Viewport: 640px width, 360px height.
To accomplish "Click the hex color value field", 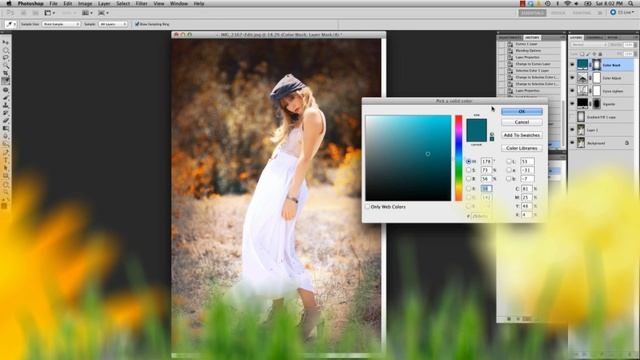I will 481,216.
